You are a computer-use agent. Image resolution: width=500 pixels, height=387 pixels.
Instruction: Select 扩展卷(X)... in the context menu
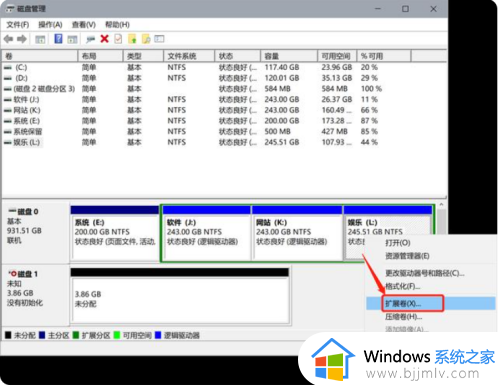[430, 303]
